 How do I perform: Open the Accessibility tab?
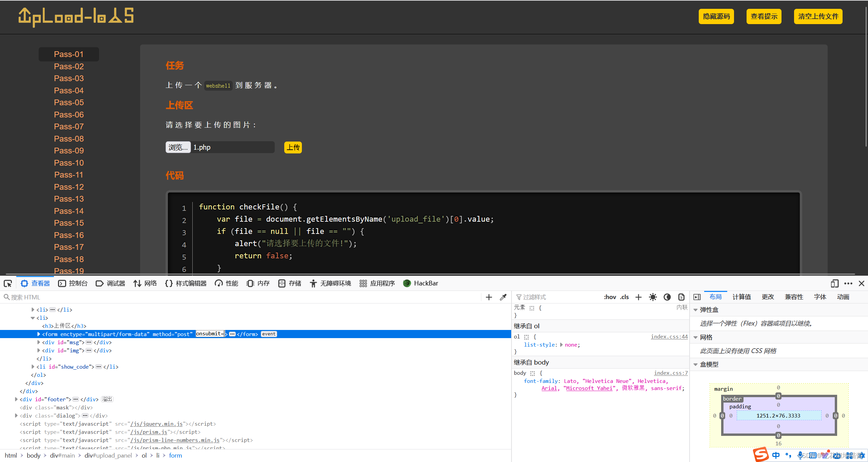point(330,283)
